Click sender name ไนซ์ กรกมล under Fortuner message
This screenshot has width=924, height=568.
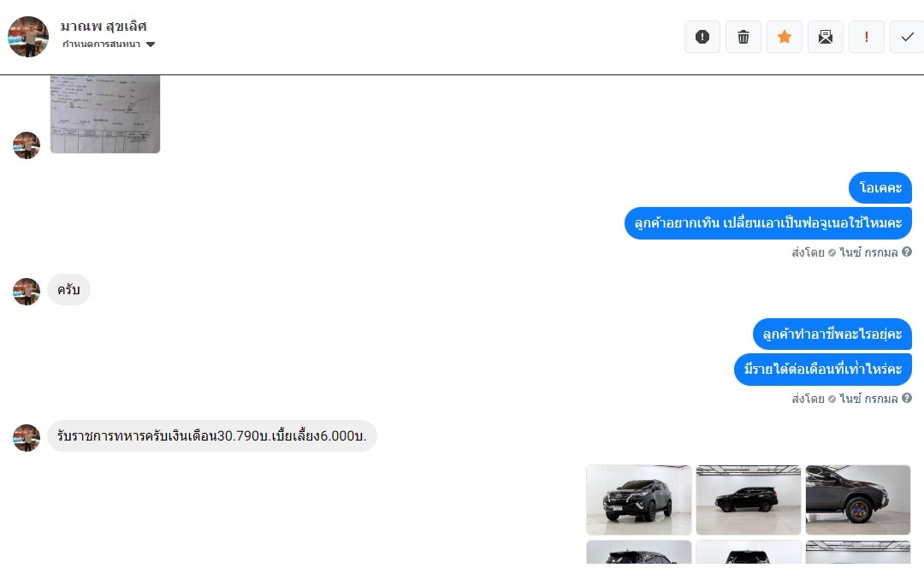[868, 252]
